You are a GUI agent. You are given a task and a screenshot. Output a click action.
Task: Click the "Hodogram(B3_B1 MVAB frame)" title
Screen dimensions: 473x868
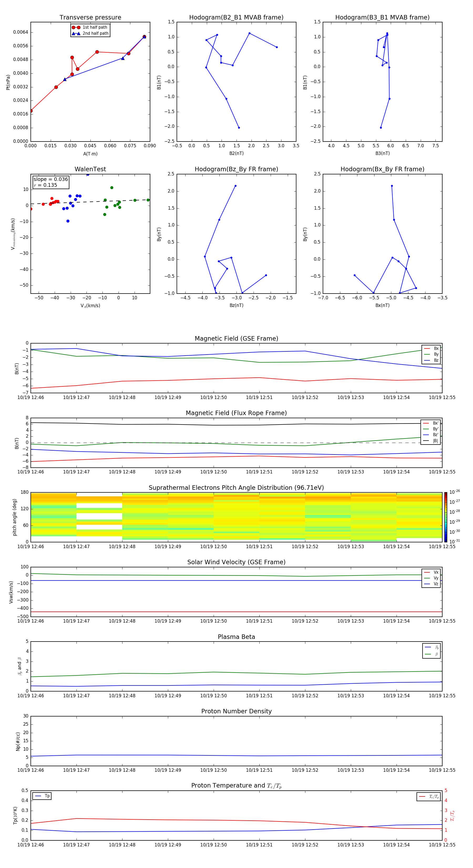[382, 18]
